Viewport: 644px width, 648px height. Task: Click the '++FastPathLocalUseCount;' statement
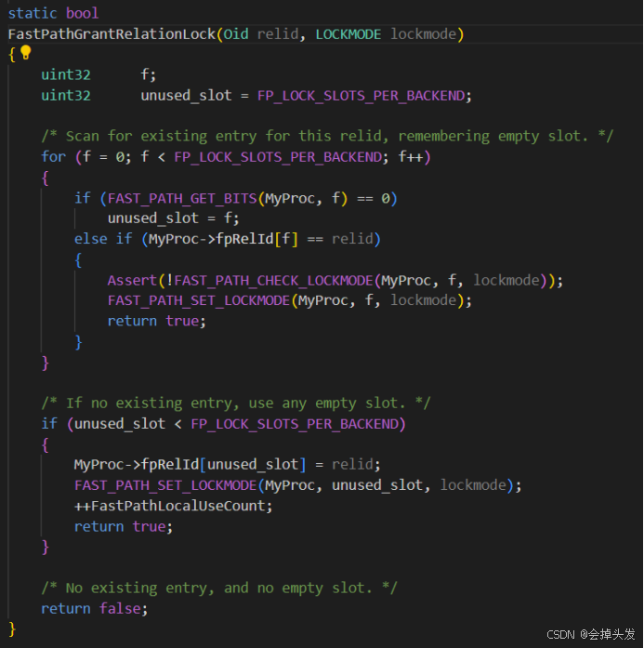[x=174, y=506]
